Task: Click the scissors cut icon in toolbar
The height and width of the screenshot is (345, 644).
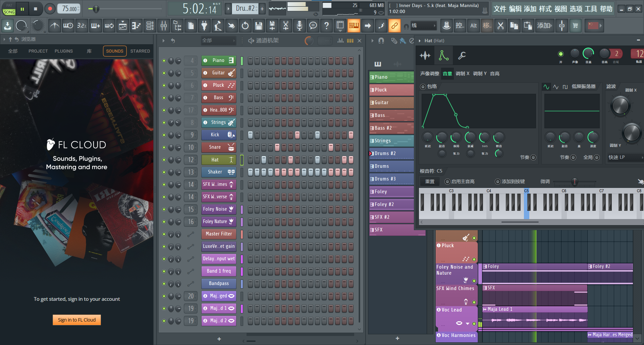Action: [x=500, y=26]
